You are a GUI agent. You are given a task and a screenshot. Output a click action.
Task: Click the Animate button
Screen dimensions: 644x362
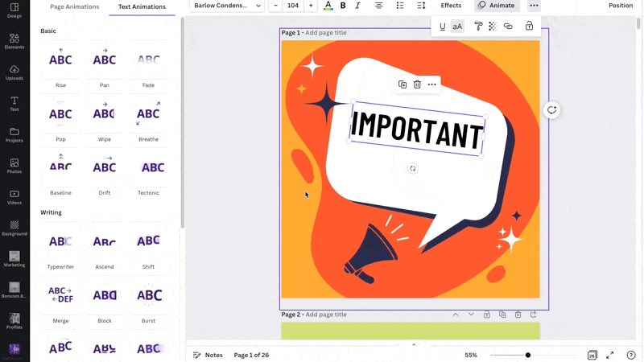click(x=497, y=6)
